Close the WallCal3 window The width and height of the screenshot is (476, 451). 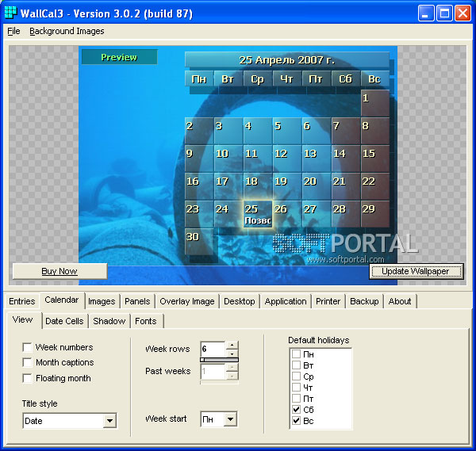[x=463, y=13]
